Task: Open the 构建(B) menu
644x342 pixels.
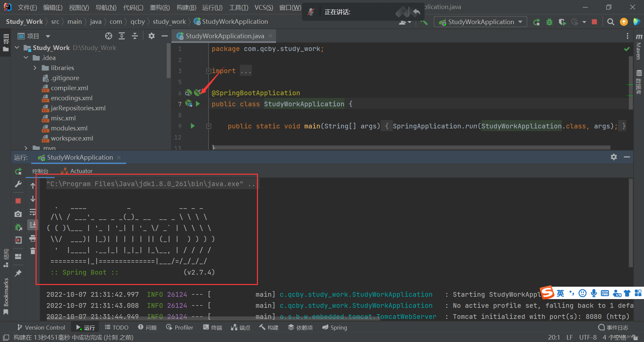Action: tap(186, 7)
